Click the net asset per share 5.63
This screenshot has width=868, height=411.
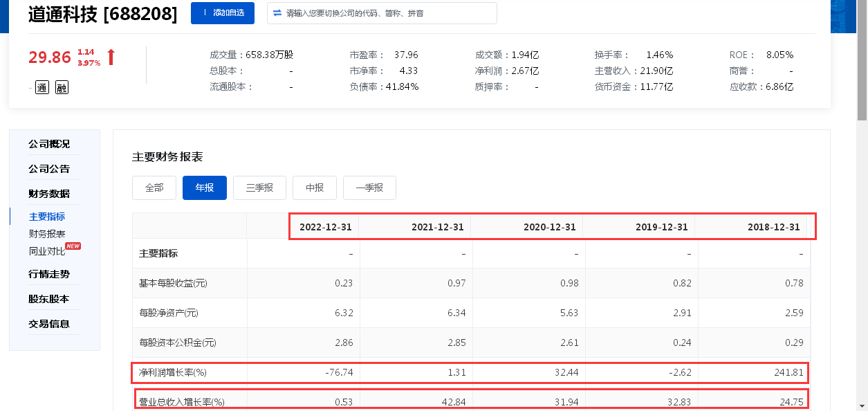[569, 313]
